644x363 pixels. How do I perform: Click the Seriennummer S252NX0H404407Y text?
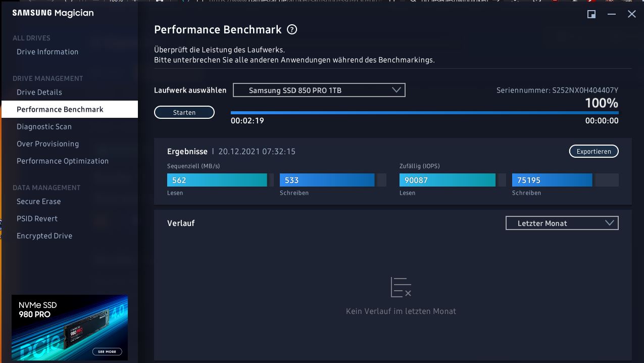[558, 90]
